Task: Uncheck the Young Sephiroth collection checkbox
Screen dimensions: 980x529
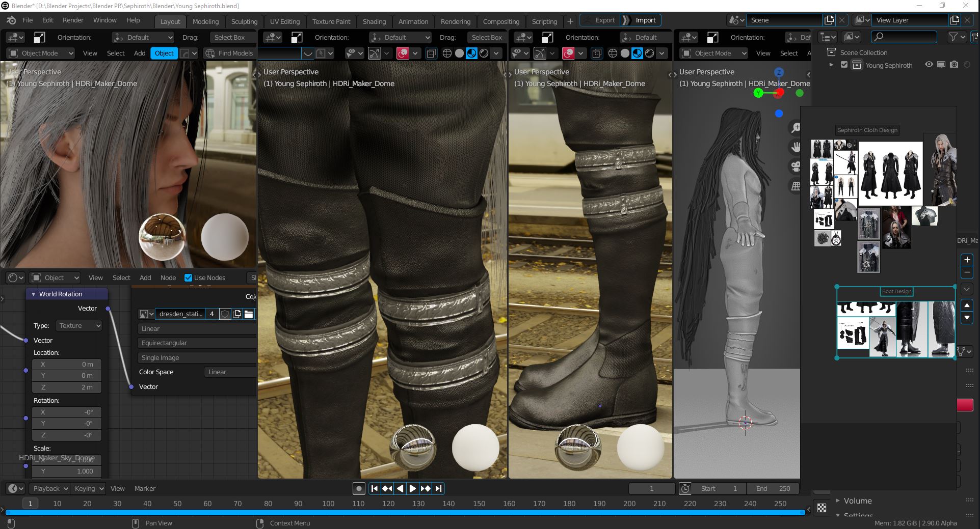Action: click(x=844, y=65)
